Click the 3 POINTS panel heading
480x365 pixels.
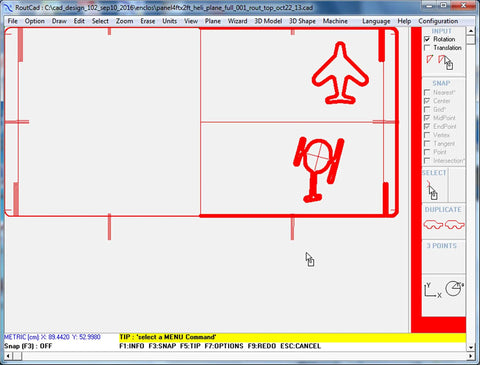point(442,246)
